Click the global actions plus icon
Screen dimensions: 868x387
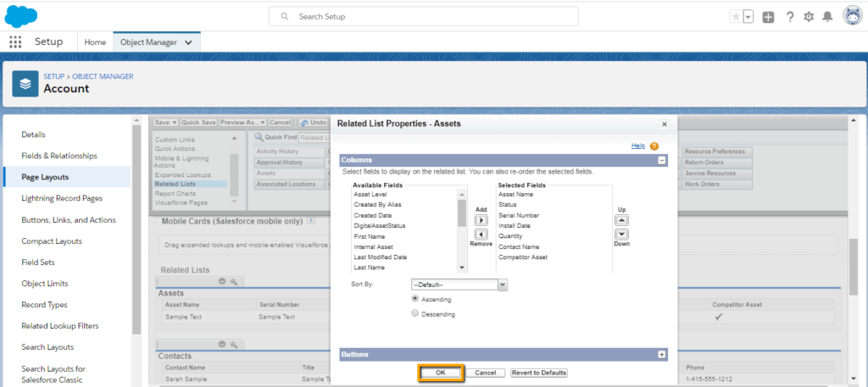(768, 17)
